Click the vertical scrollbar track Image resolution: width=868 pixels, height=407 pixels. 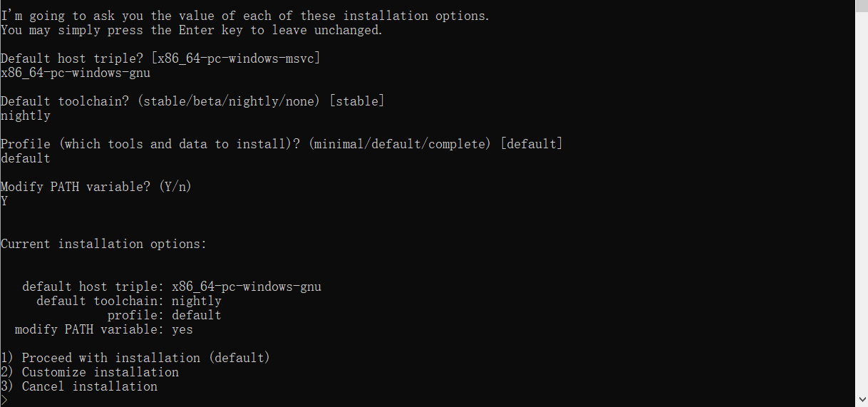(x=861, y=214)
